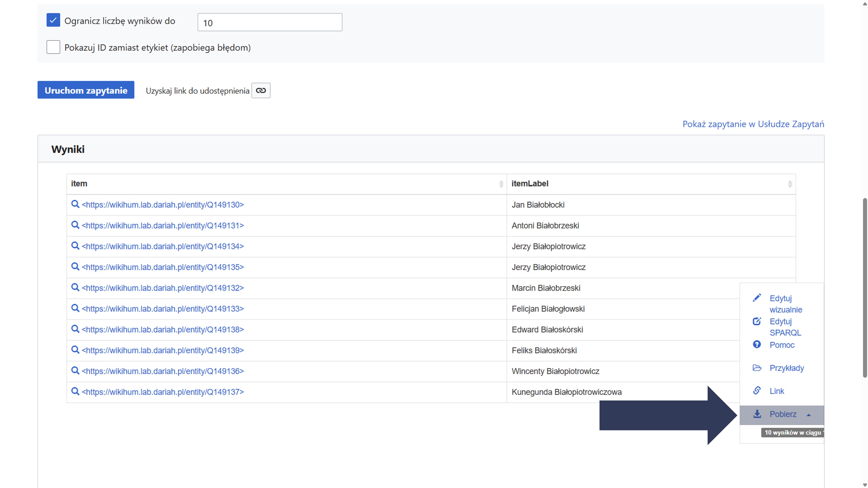Click magnifier icon beside entity Q149134
Image resolution: width=868 pixels, height=488 pixels.
click(75, 246)
